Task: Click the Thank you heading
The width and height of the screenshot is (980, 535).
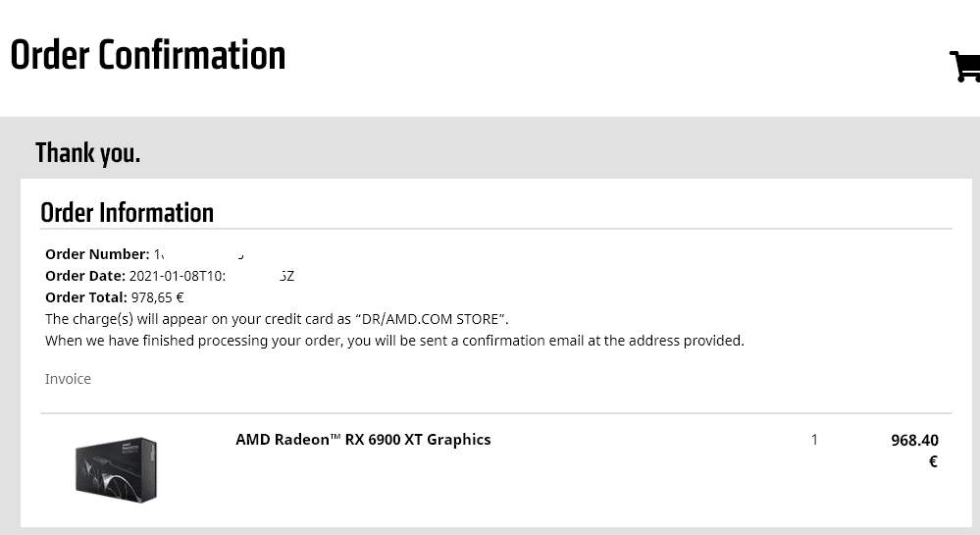Action: pos(88,153)
